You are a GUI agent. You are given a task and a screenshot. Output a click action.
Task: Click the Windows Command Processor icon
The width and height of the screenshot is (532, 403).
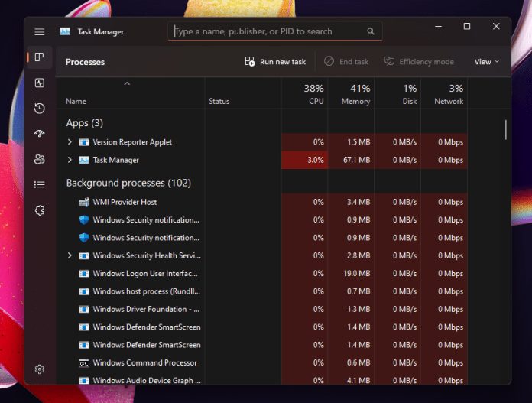click(x=84, y=363)
